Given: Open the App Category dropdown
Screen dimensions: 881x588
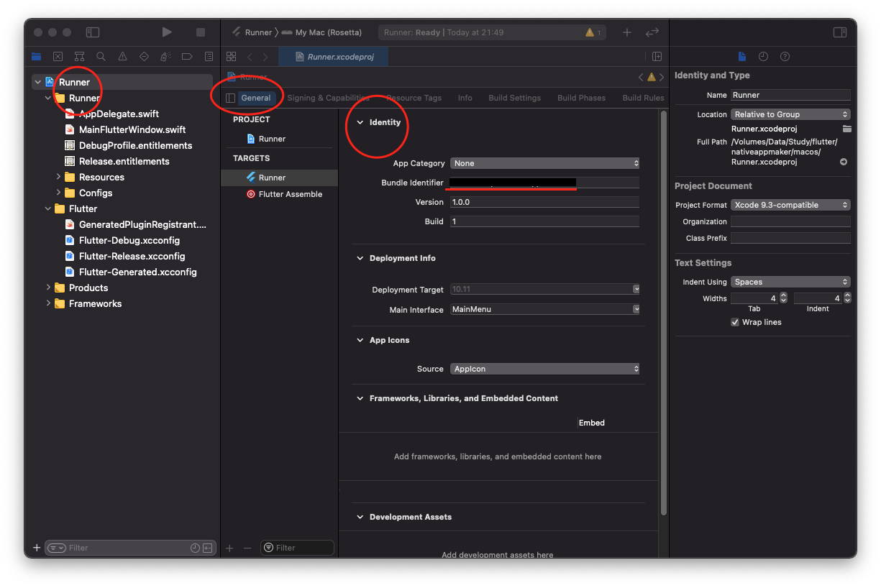Looking at the screenshot, I should point(545,163).
